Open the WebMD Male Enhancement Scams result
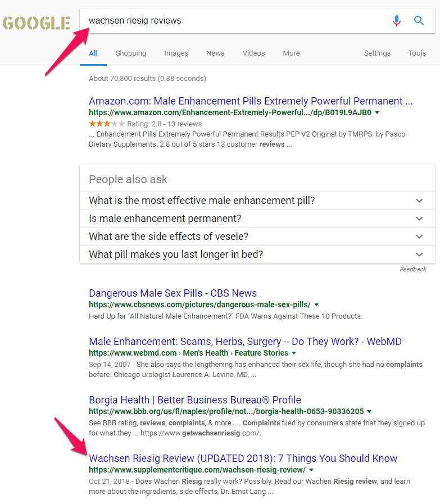This screenshot has height=504, width=440. pyautogui.click(x=245, y=342)
